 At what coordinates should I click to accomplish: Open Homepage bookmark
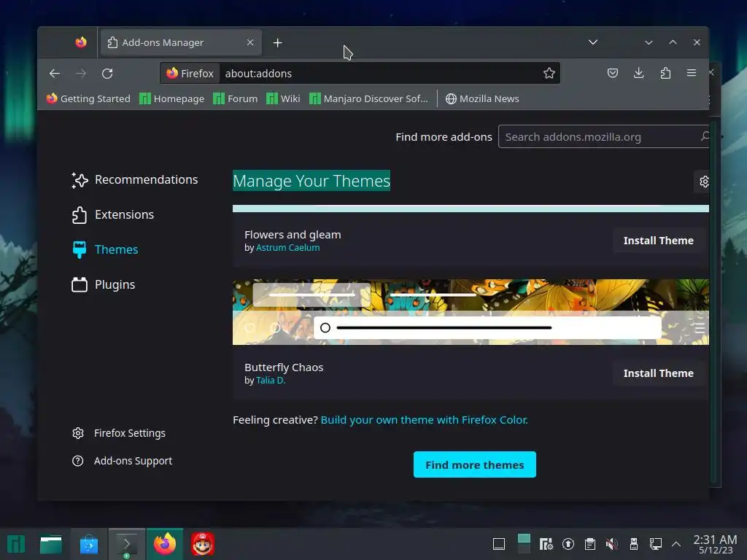point(171,98)
